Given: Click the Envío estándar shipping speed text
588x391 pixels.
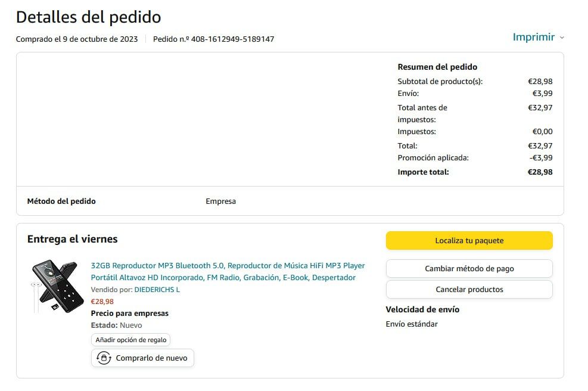Looking at the screenshot, I should click(412, 324).
